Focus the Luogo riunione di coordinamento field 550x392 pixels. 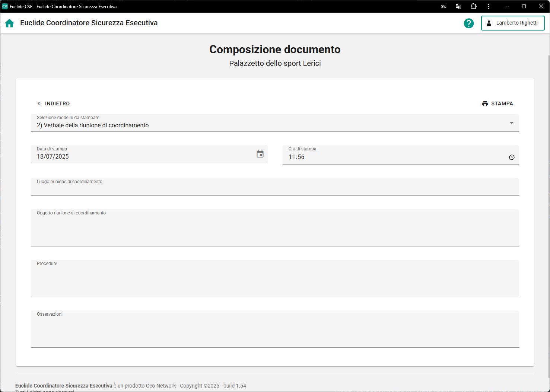[x=274, y=189]
